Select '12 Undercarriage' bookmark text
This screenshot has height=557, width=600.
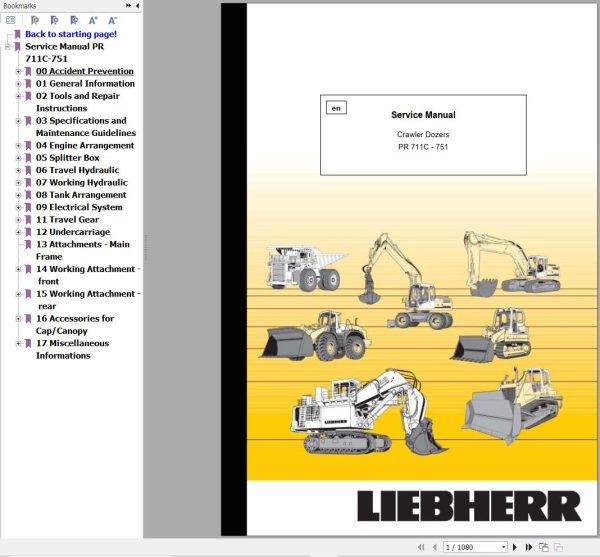click(x=73, y=232)
